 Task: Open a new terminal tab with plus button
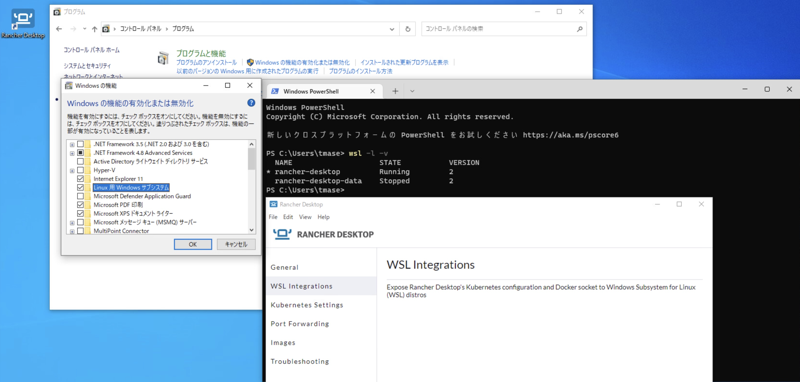(x=395, y=91)
